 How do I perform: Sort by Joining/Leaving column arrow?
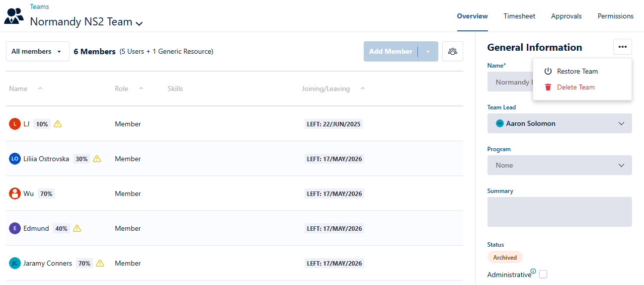click(x=362, y=89)
